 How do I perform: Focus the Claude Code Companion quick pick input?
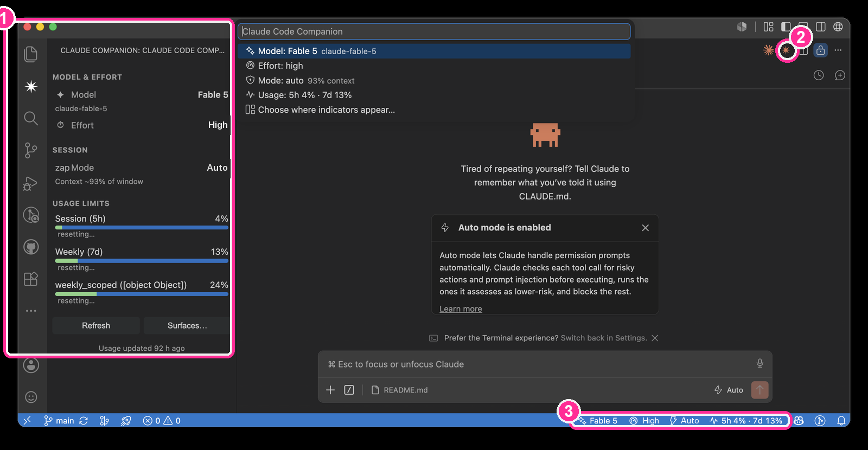pyautogui.click(x=434, y=31)
